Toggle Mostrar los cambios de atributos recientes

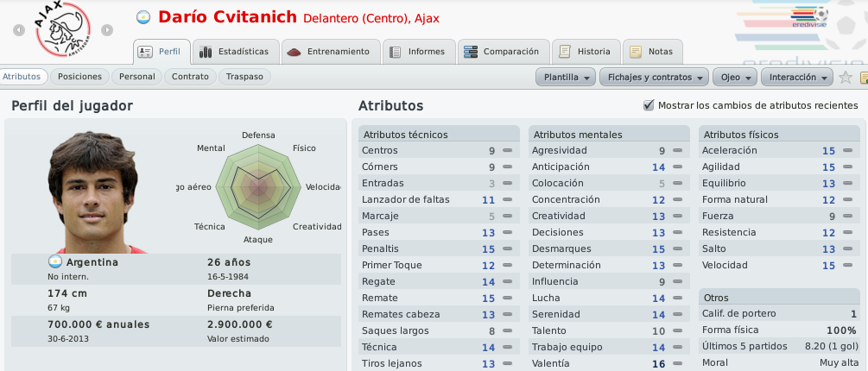(649, 105)
